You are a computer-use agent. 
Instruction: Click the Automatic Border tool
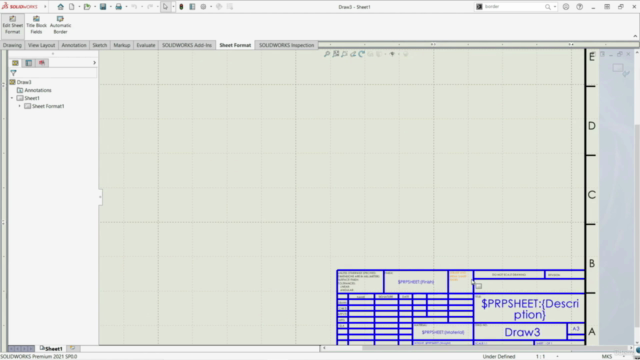click(x=60, y=25)
